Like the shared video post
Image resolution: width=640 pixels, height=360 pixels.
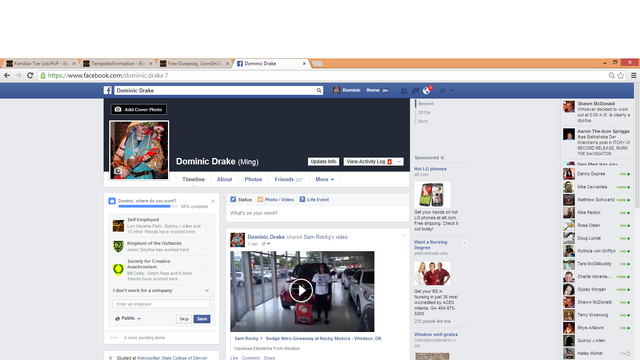pyautogui.click(x=234, y=358)
